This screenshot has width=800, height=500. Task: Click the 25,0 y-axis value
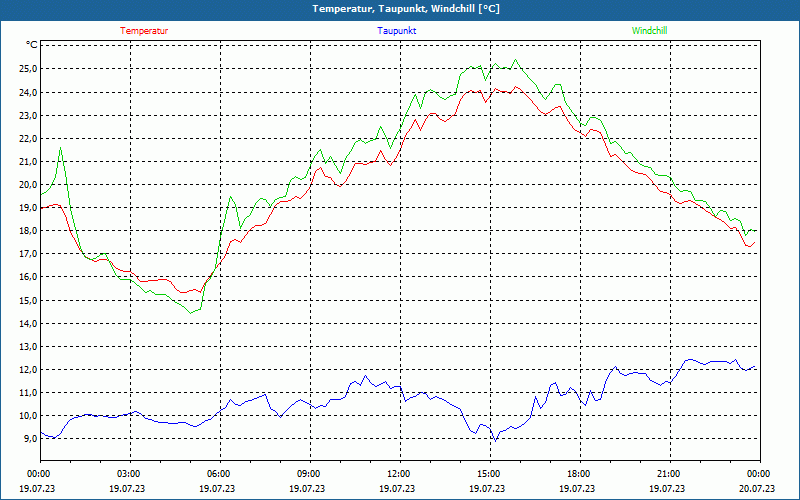tap(29, 69)
